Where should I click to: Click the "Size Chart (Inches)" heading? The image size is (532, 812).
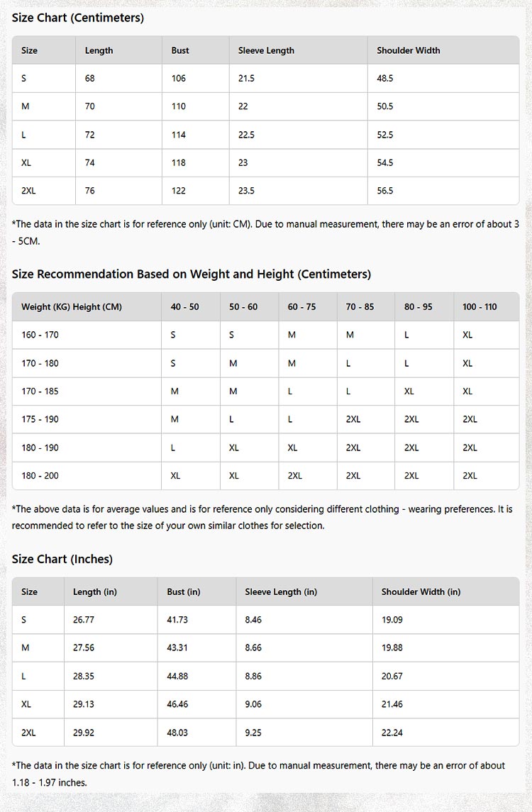[62, 559]
